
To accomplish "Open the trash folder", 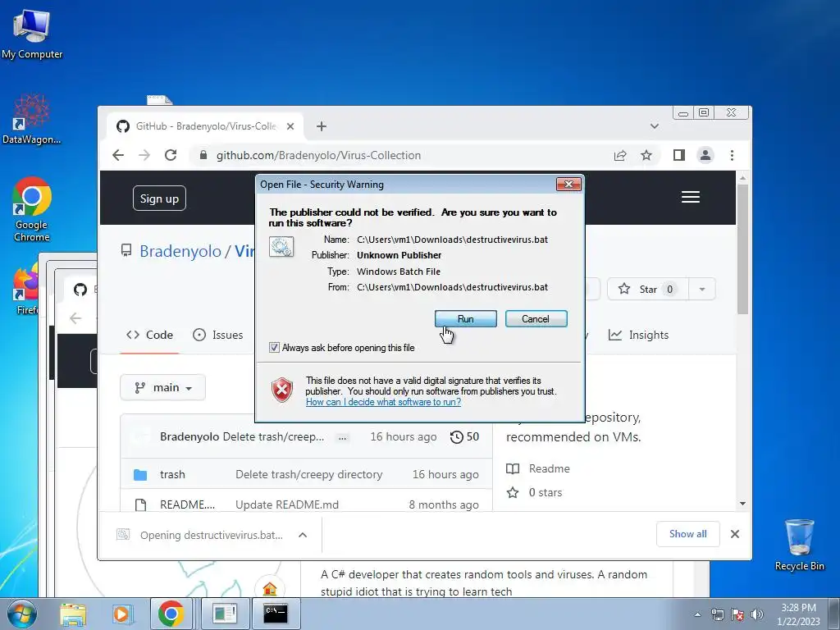I will [172, 475].
